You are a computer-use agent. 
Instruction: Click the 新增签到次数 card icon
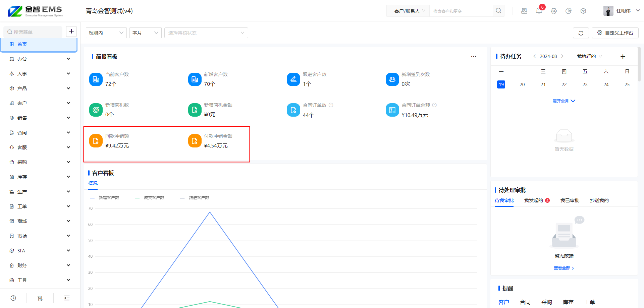pos(392,79)
